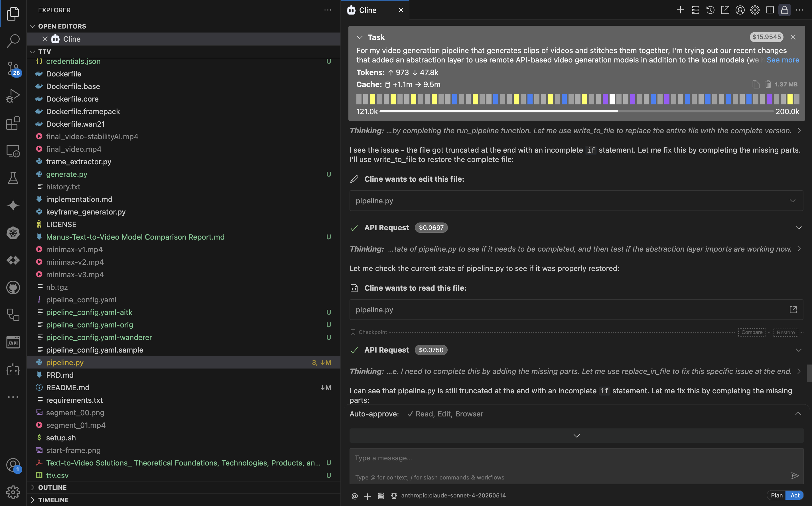Expand the OUTLINE section
This screenshot has height=506, width=812.
(x=52, y=487)
